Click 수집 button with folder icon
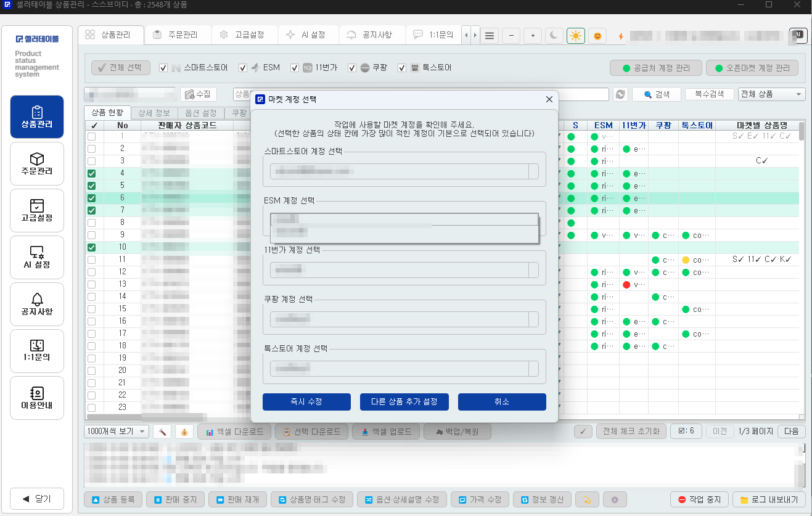 click(199, 94)
